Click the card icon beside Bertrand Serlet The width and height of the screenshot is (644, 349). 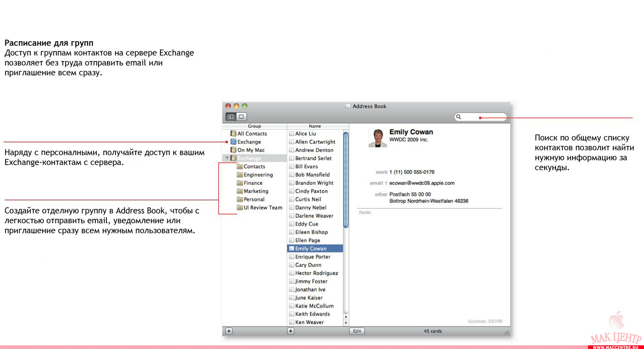292,158
